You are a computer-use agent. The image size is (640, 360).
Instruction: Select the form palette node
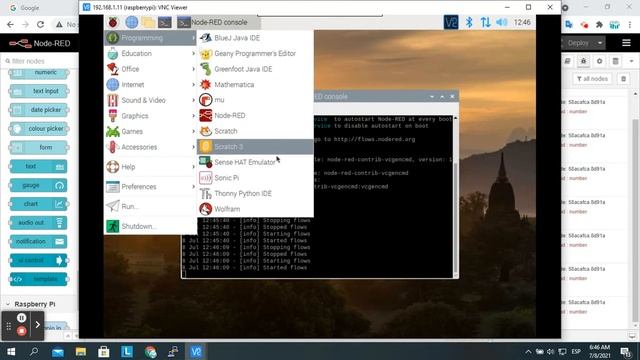(39, 147)
